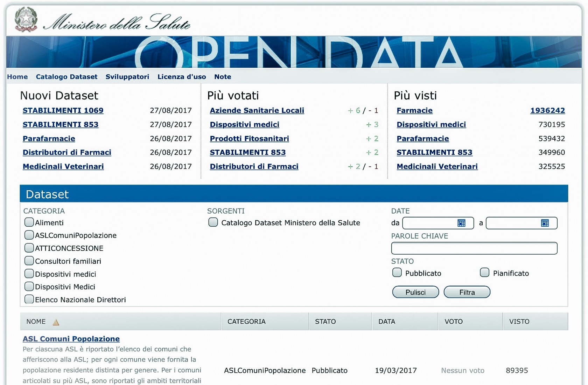Check the Alimenti category checkbox

tap(29, 222)
